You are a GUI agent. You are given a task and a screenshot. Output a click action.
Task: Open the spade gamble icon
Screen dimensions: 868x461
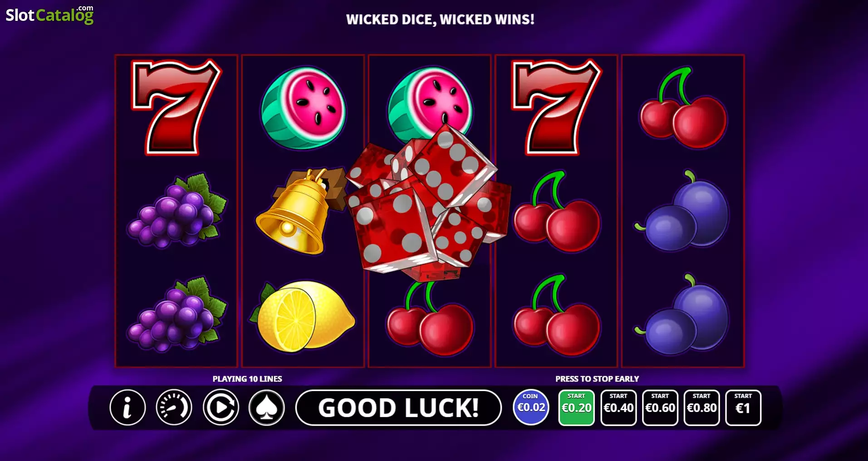[267, 407]
